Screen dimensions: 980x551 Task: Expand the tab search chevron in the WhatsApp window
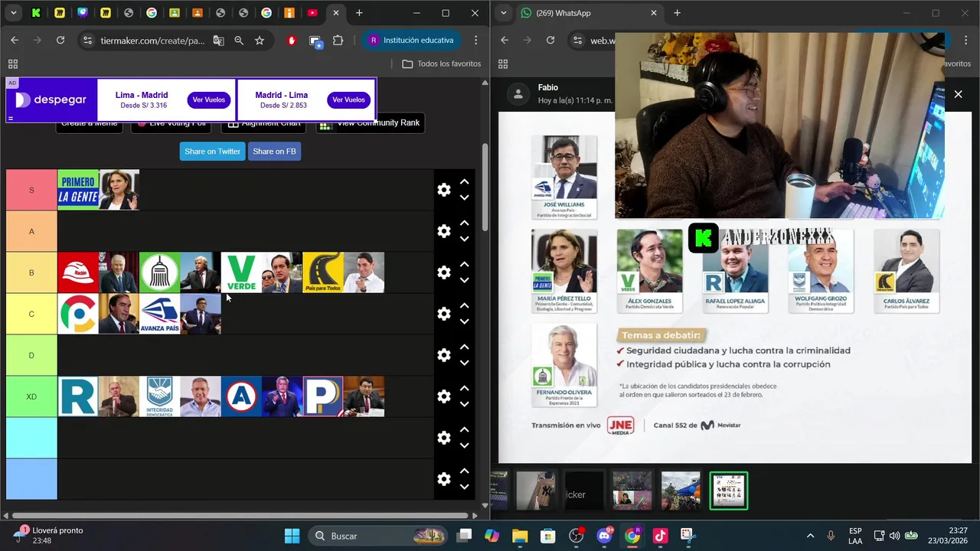coord(504,13)
